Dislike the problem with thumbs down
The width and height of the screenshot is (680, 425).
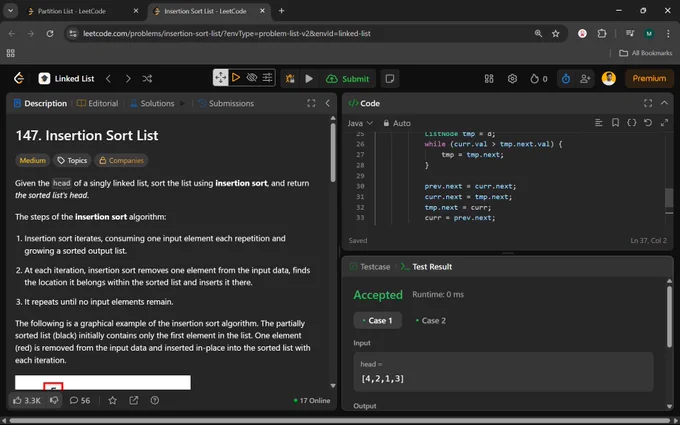coord(54,400)
